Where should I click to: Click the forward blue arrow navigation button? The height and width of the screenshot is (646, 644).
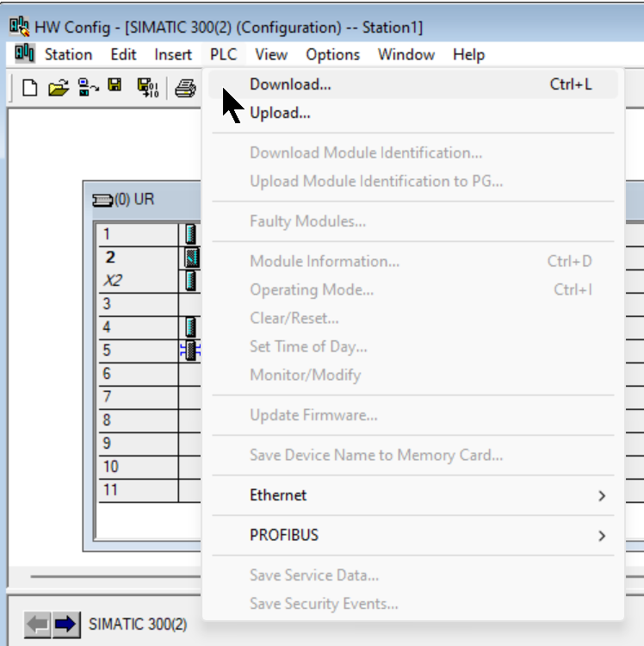pos(66,624)
